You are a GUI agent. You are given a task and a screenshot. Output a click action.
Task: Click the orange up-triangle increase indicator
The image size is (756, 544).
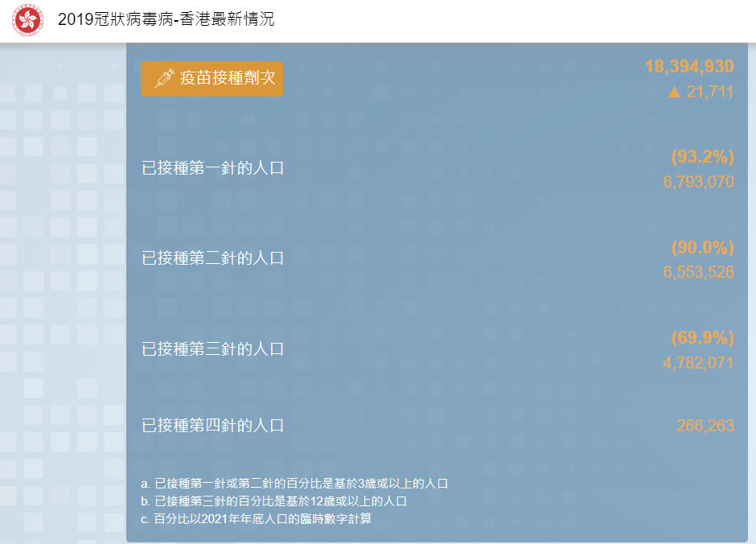(674, 92)
